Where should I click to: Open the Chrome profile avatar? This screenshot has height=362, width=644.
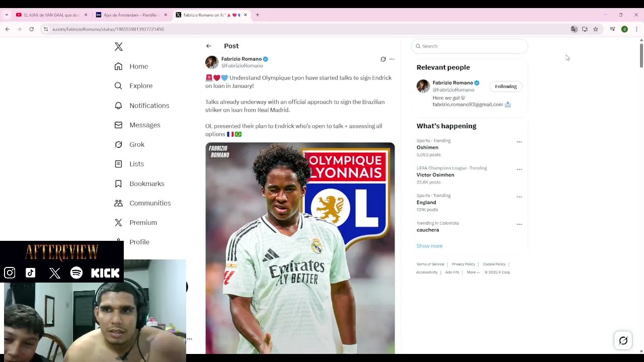(x=624, y=29)
